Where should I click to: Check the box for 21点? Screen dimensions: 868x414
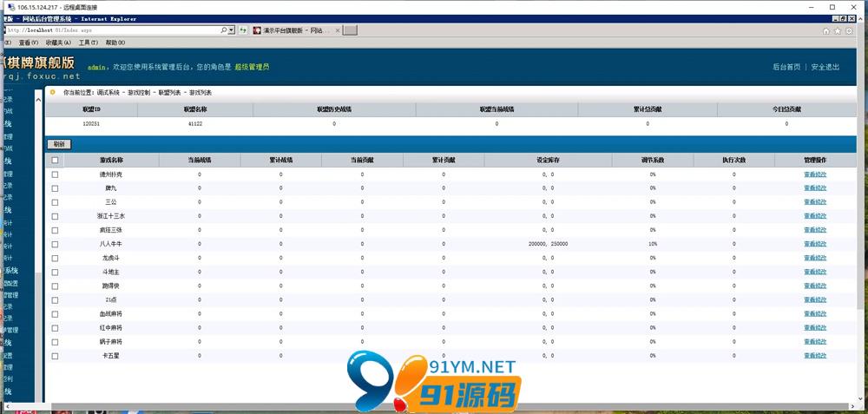pos(54,300)
